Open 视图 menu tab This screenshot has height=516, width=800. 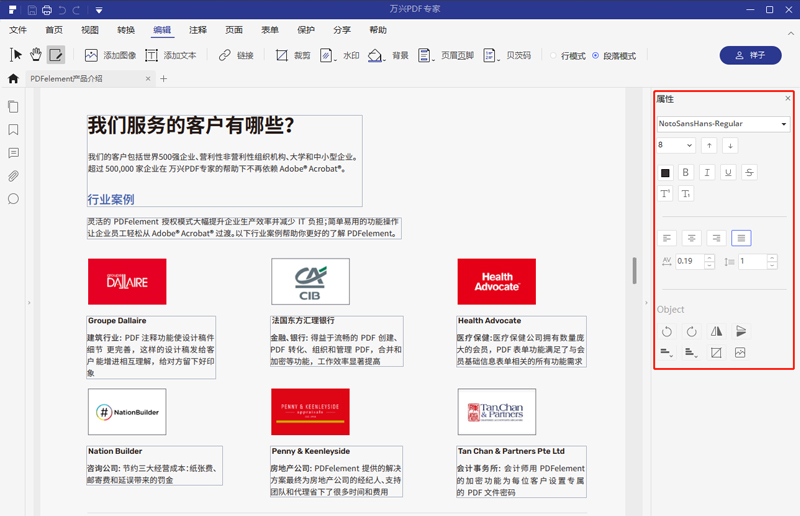click(90, 30)
